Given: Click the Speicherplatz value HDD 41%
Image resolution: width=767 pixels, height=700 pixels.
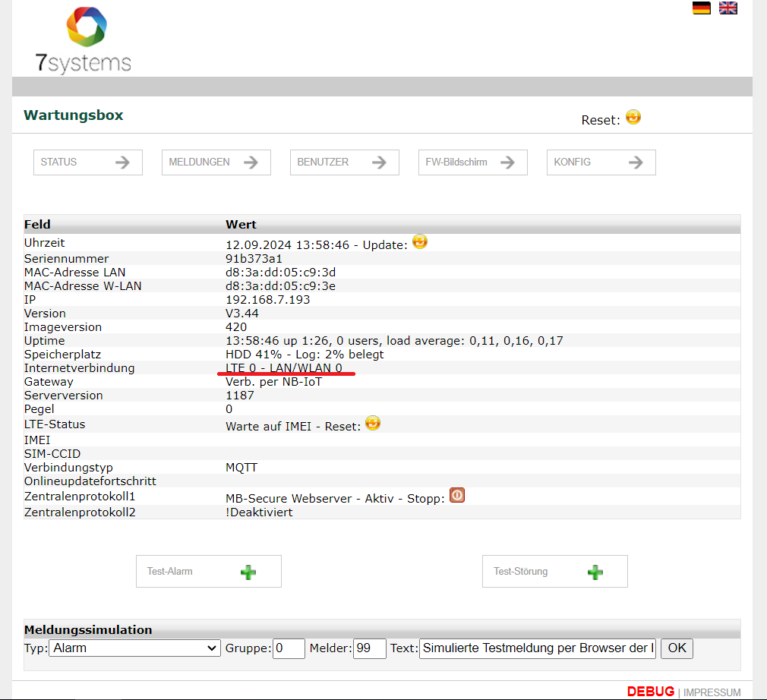Looking at the screenshot, I should point(254,354).
